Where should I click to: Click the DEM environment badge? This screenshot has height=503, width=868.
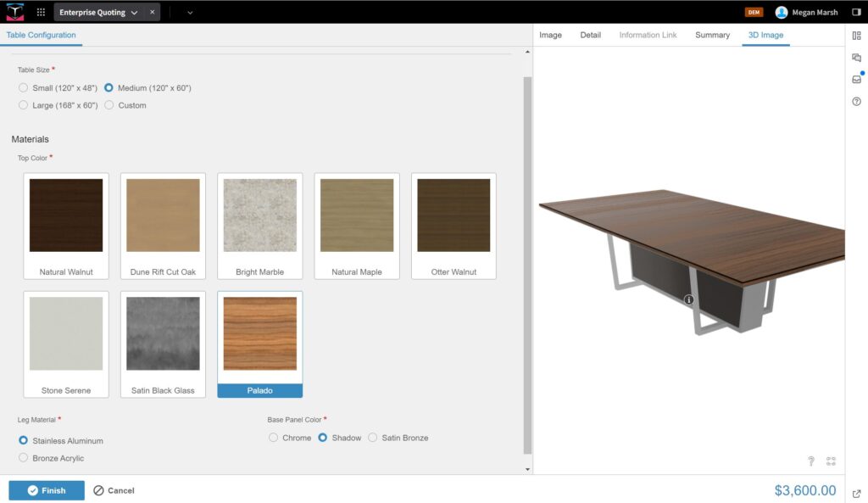(x=754, y=12)
